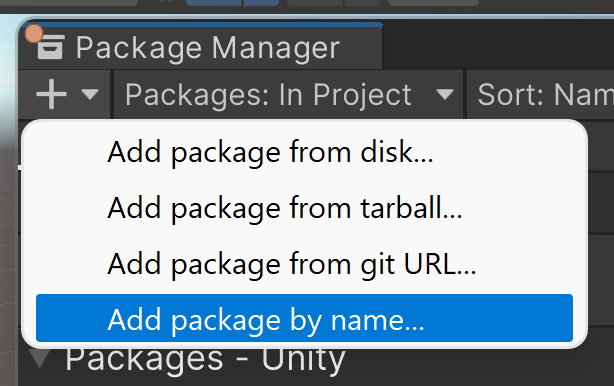Select the Packages - Unity group header
Image resolution: width=614 pixels, height=386 pixels.
206,359
